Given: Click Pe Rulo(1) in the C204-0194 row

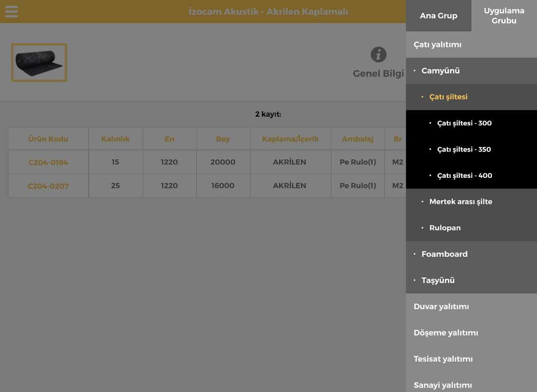Looking at the screenshot, I should coord(358,162).
